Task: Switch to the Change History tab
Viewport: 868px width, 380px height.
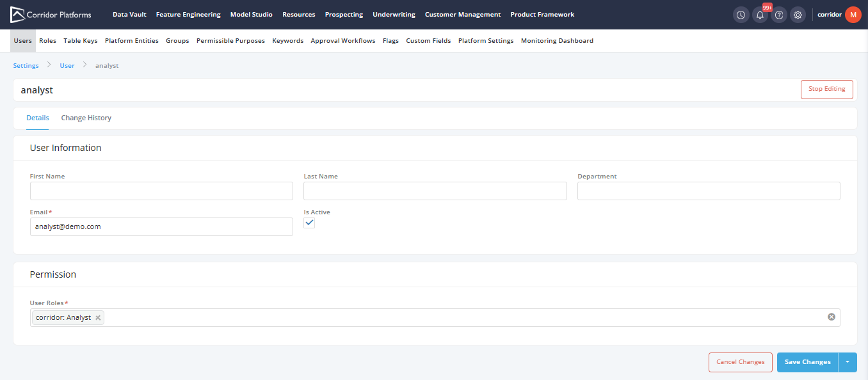Action: click(86, 118)
